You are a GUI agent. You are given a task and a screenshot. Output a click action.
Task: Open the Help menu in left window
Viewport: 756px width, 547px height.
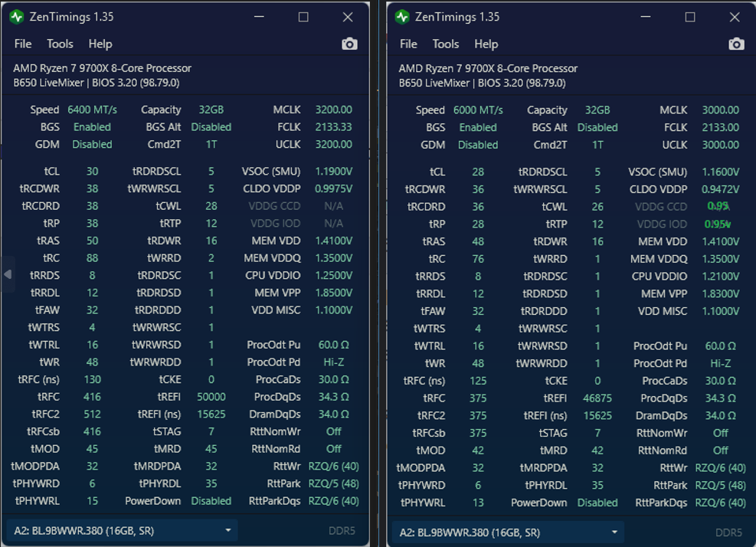point(100,44)
